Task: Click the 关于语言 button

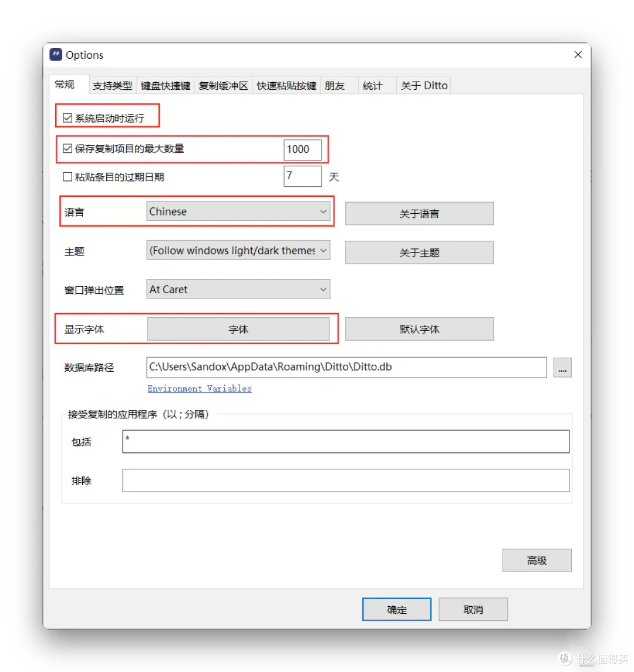Action: [x=419, y=213]
